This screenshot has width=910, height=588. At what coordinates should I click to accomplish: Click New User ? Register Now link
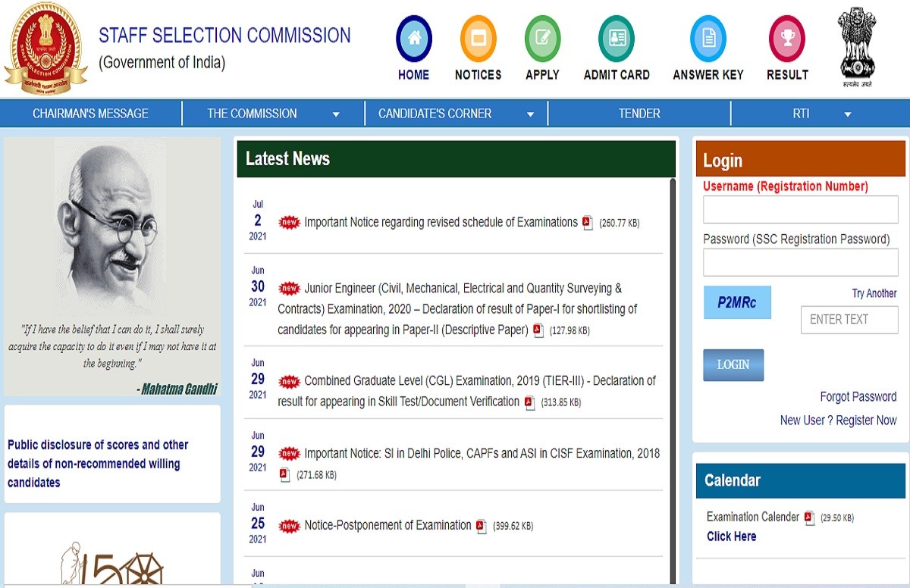pos(838,420)
